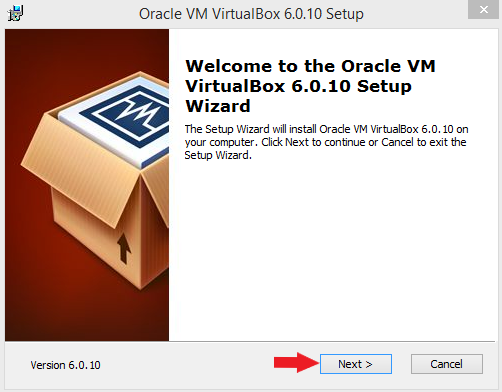Image resolution: width=502 pixels, height=392 pixels.
Task: Click the red arrow pointing to Next
Action: [296, 362]
